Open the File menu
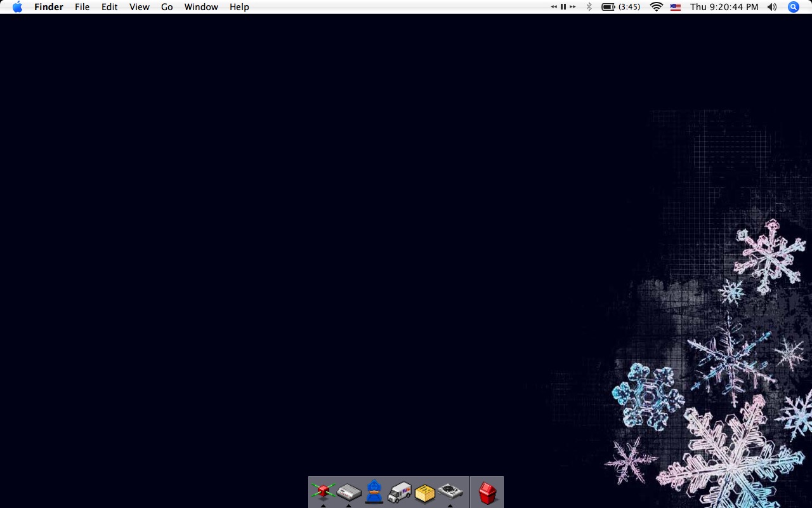 [x=82, y=7]
